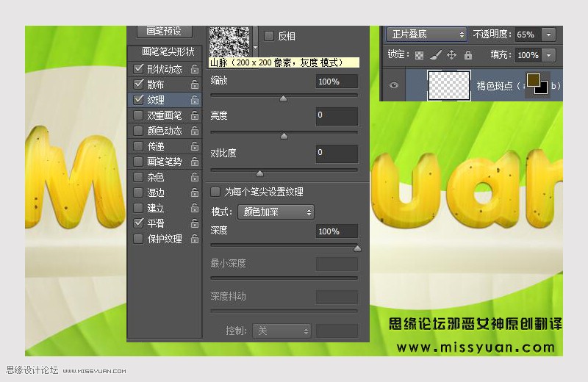Select the 形状动态 settings entry
The image size is (588, 382).
(x=165, y=69)
